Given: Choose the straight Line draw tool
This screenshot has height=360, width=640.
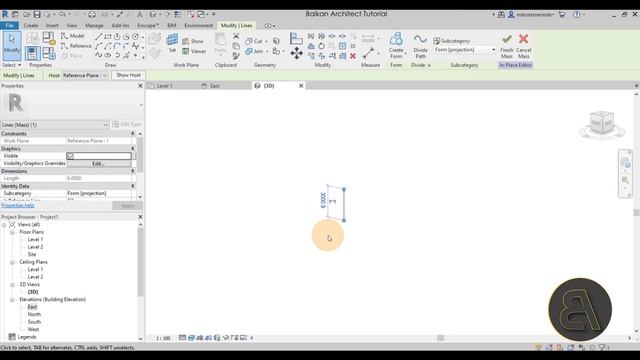Looking at the screenshot, I should pyautogui.click(x=98, y=37).
